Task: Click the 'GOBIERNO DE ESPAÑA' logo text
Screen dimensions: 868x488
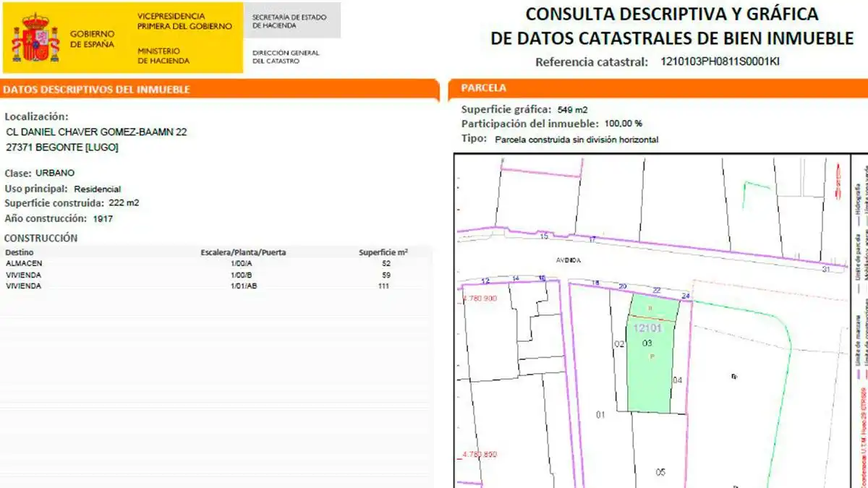Action: 92,39
